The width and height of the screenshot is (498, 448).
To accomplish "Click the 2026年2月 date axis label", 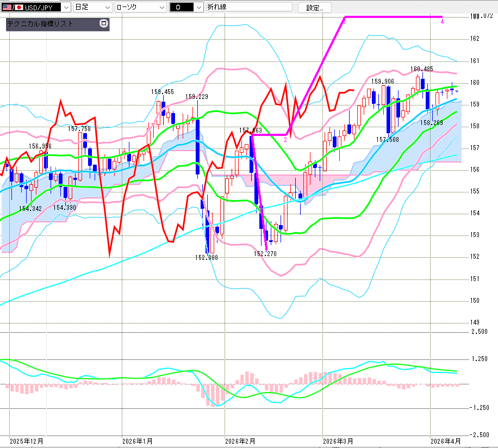I will [x=240, y=440].
